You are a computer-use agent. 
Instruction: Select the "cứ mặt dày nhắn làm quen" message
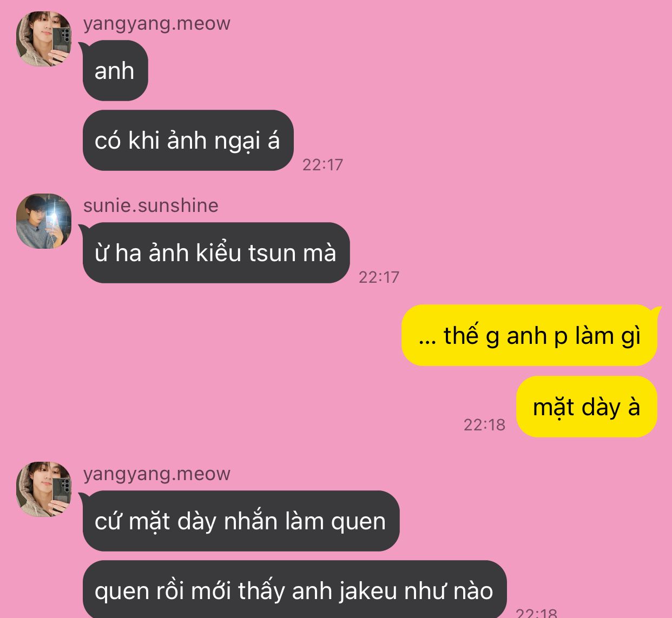tap(241, 521)
